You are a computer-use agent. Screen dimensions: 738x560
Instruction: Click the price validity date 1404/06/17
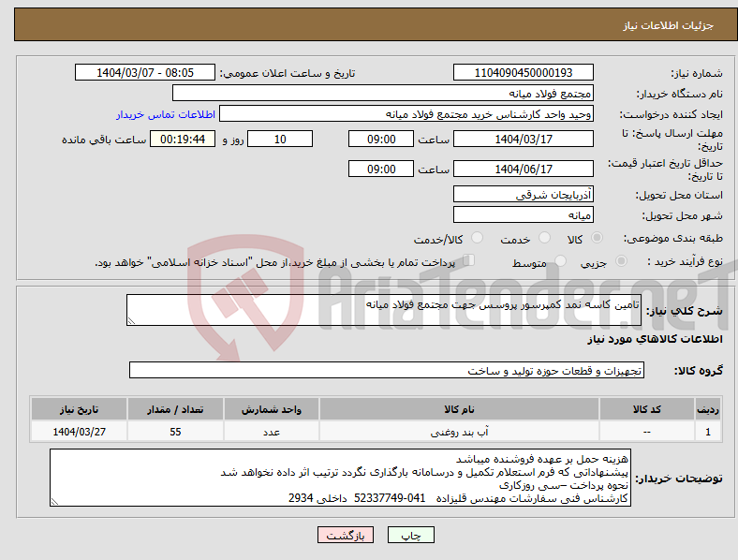523,169
